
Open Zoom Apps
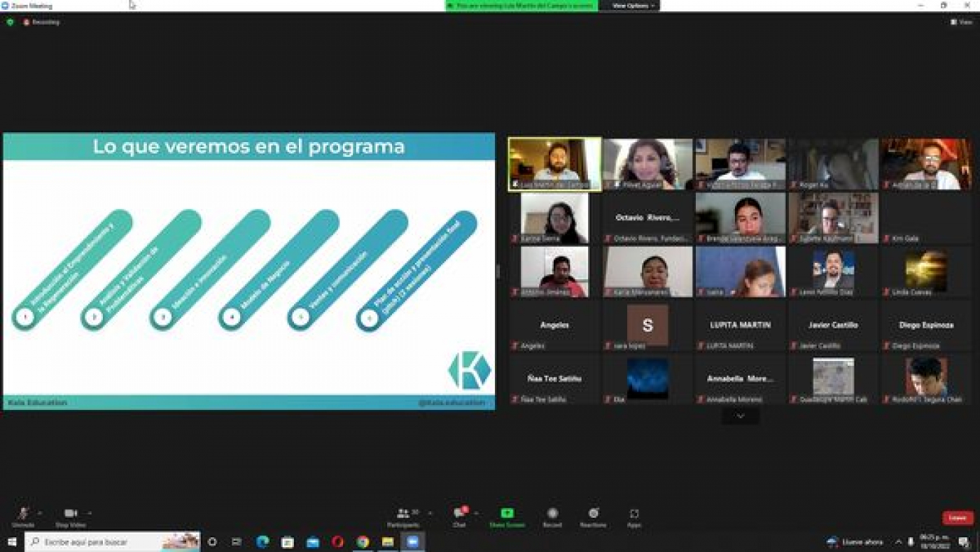tap(634, 516)
